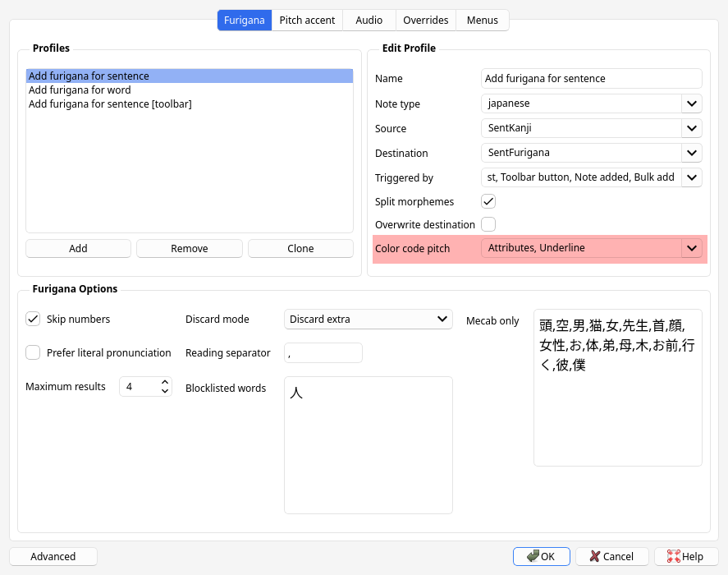Select the 'Add furigana for word' profile

coord(80,90)
